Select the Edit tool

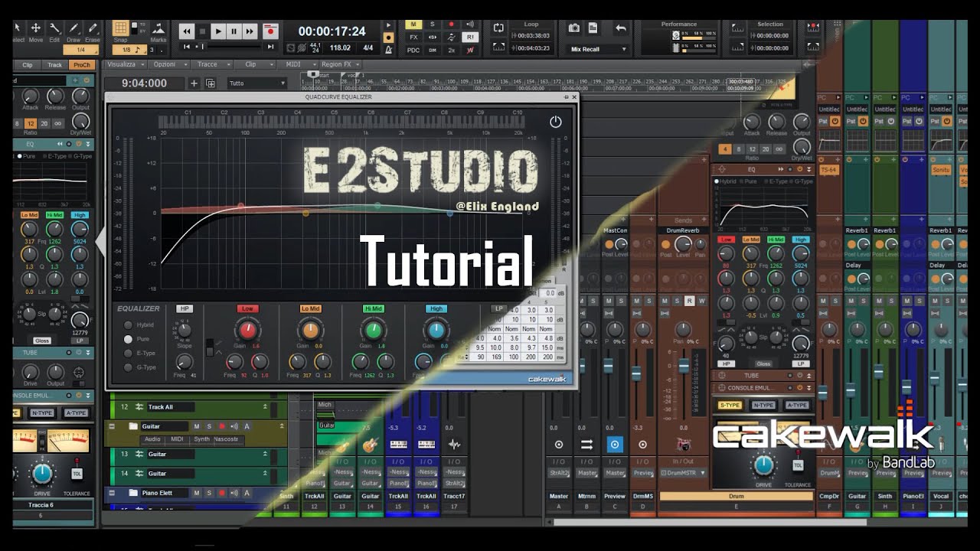pyautogui.click(x=54, y=31)
